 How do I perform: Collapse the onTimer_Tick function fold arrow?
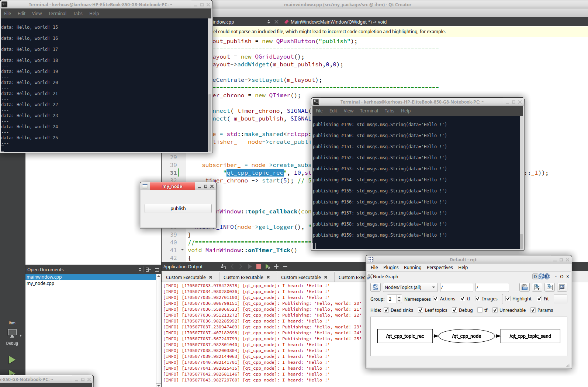coord(182,250)
